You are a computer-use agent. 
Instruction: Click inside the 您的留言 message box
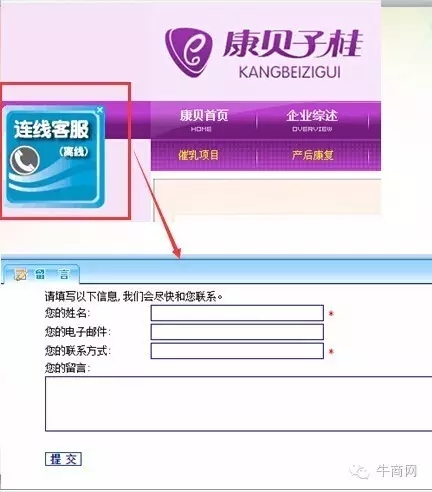(238, 404)
